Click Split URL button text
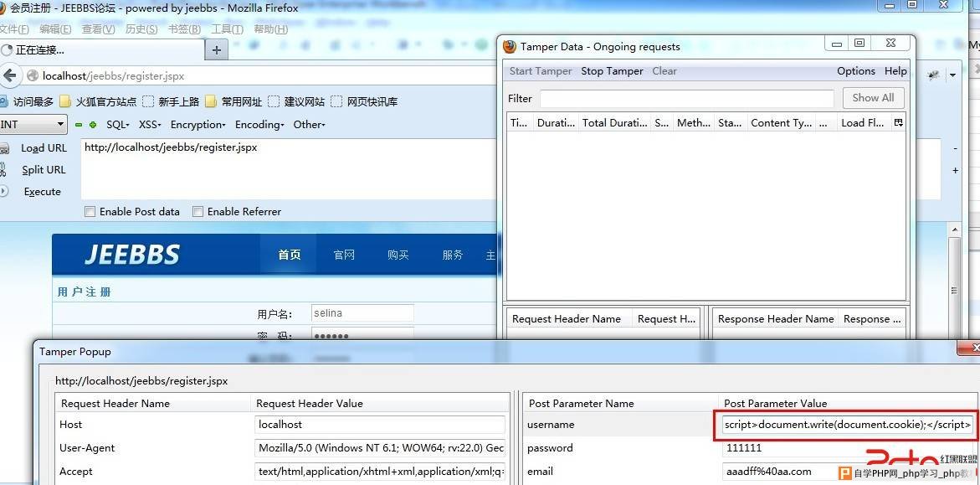This screenshot has width=980, height=485. 44,169
